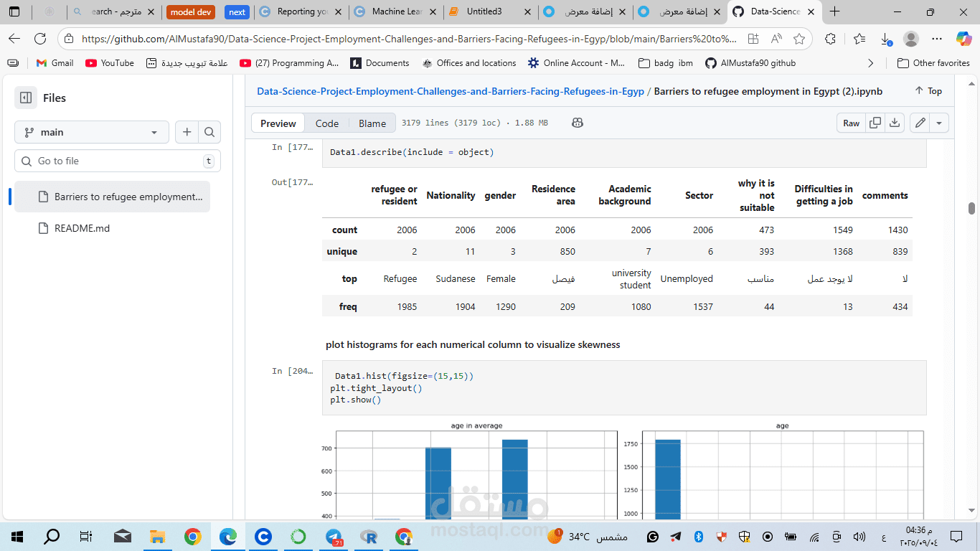This screenshot has width=980, height=551.
Task: Click the Raw button
Action: point(851,123)
